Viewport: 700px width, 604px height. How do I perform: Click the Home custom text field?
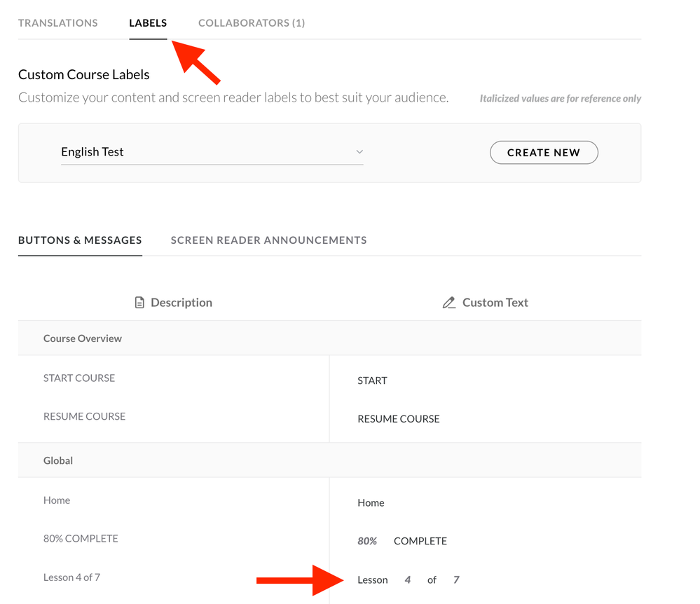coord(371,503)
